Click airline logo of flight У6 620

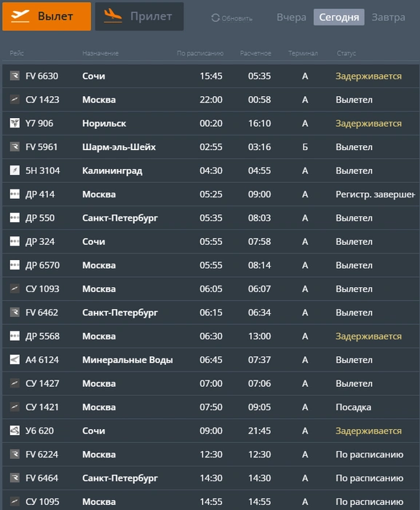(15, 431)
